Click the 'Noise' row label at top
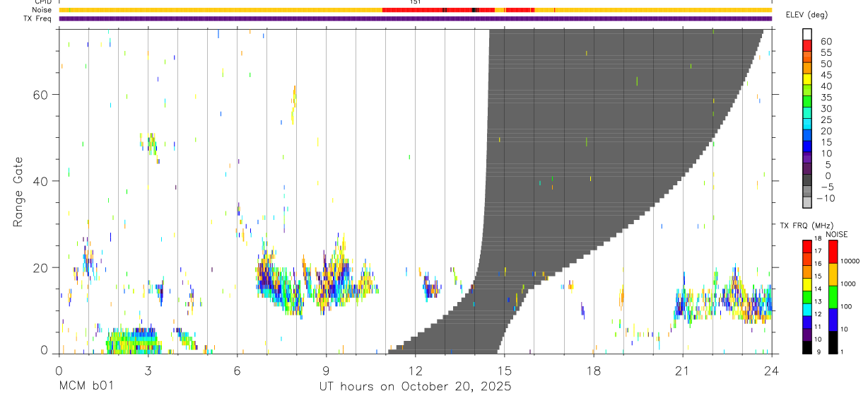 pyautogui.click(x=43, y=10)
